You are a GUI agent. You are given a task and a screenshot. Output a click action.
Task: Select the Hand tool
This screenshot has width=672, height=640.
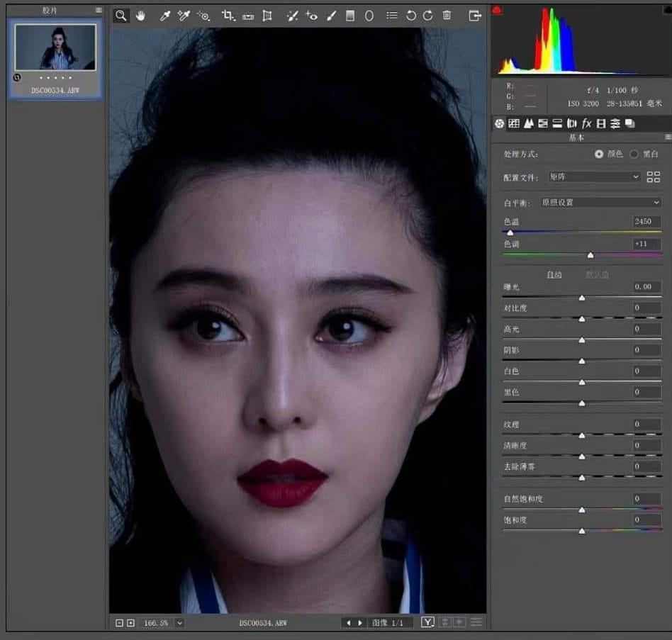pyautogui.click(x=141, y=15)
